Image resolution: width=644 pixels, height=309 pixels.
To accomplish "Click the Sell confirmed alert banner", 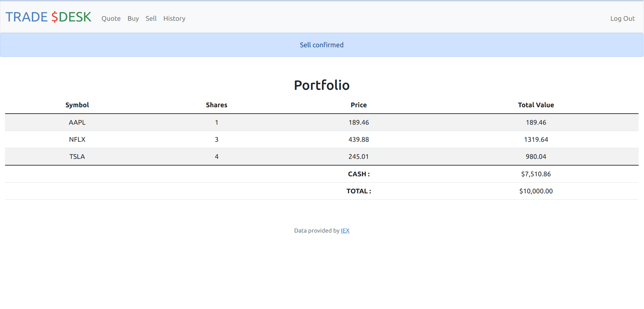I will point(322,45).
